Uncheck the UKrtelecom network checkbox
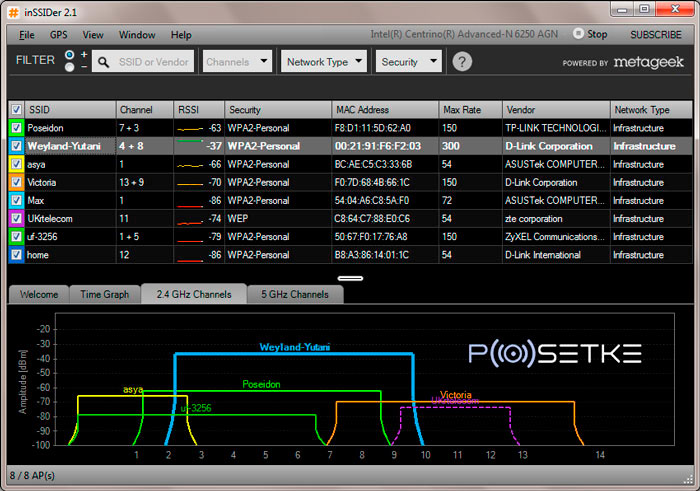This screenshot has height=491, width=700. (16, 218)
